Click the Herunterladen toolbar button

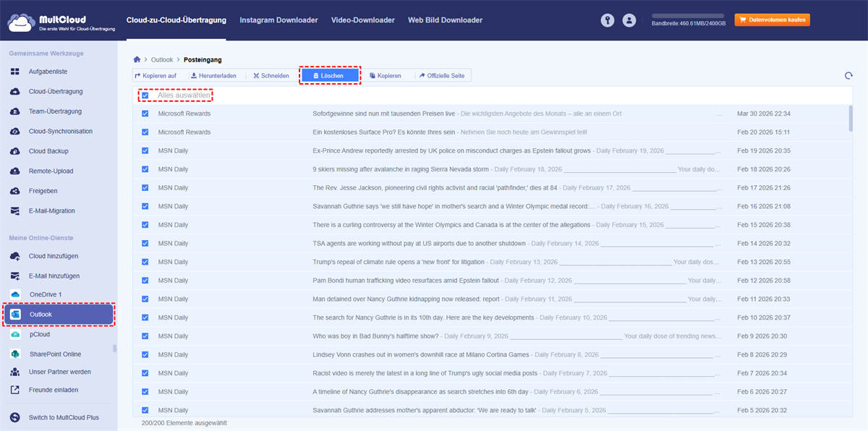pyautogui.click(x=213, y=75)
